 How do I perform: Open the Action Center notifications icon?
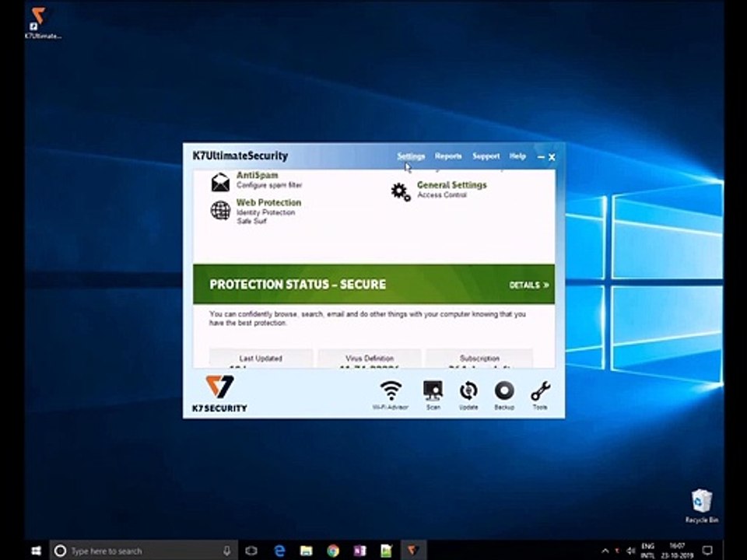[708, 551]
